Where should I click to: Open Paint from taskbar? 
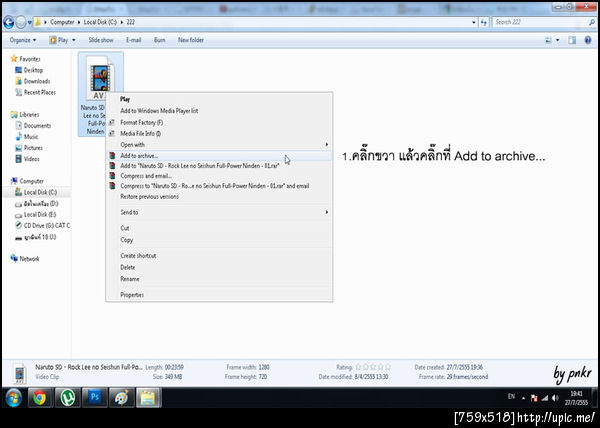tap(122, 398)
